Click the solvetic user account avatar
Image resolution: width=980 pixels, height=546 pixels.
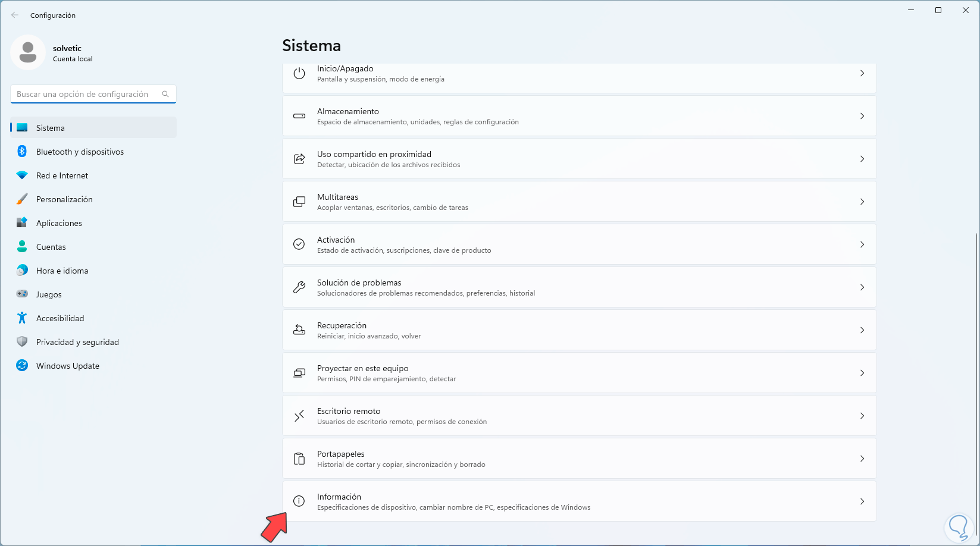pos(28,52)
